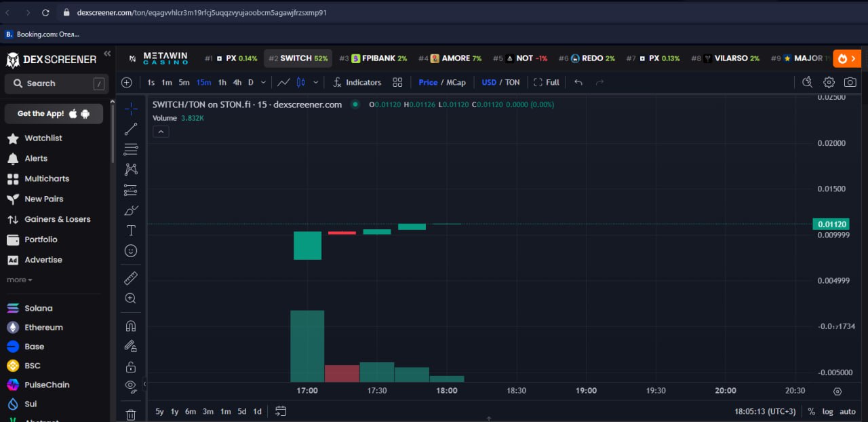Image resolution: width=868 pixels, height=422 pixels.
Task: Activate the zoom in tool
Action: click(x=131, y=299)
